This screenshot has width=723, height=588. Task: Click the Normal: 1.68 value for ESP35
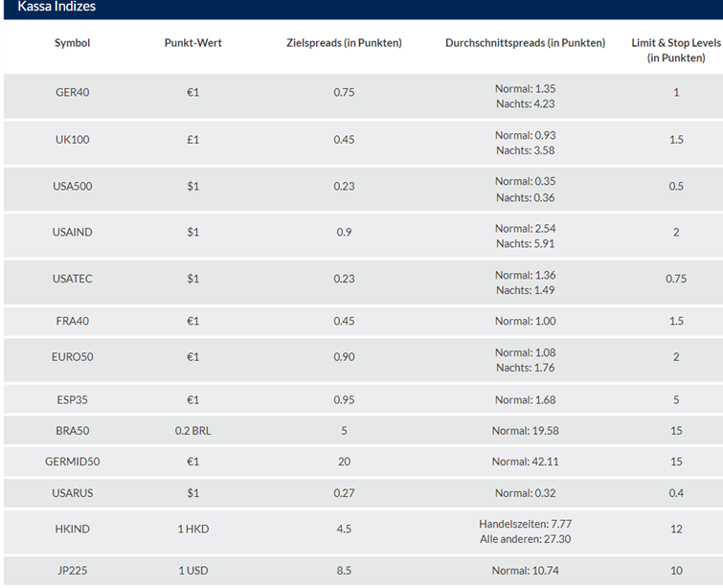(525, 400)
